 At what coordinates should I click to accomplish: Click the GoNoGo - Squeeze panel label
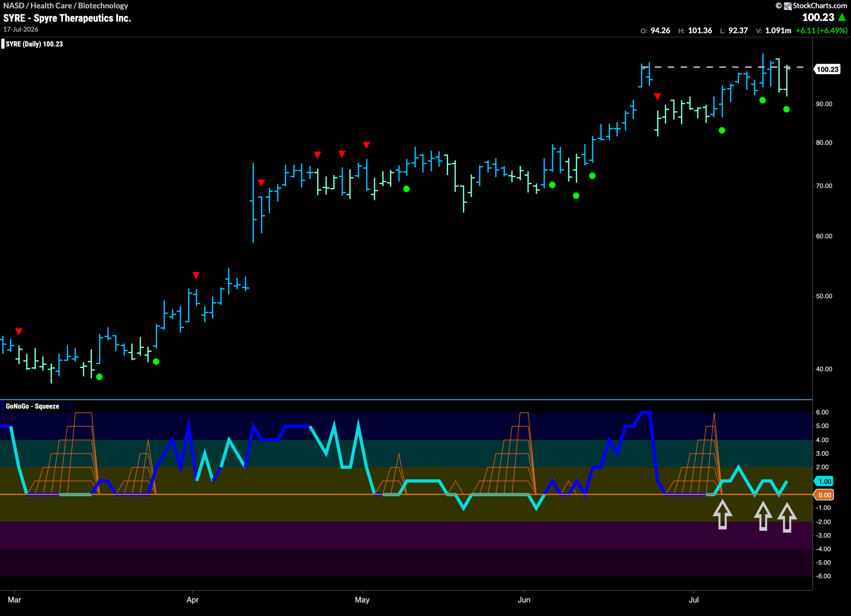(x=32, y=406)
